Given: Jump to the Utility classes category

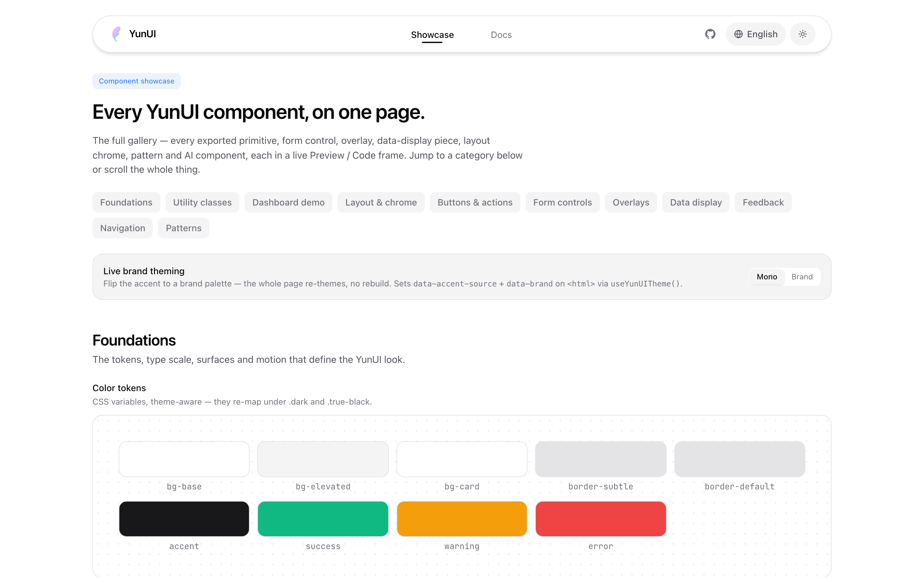Looking at the screenshot, I should (202, 202).
